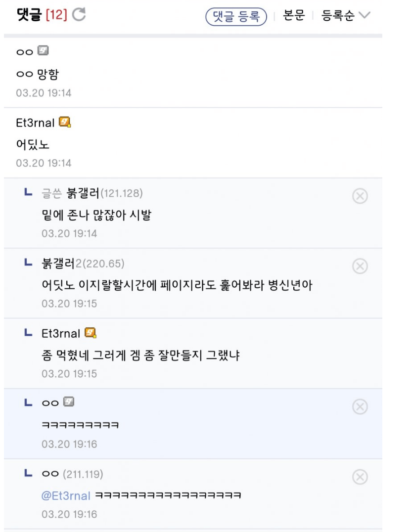
Task: Jump to 본문 link
Action: pos(292,15)
